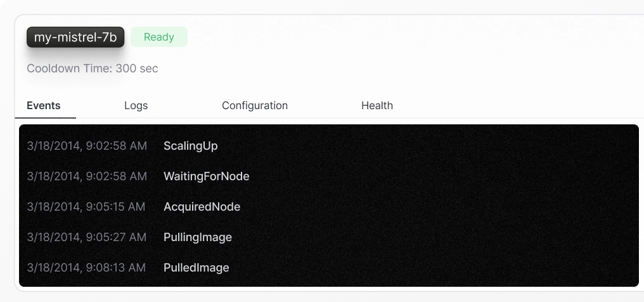Click the AcquiredNode event entry
The width and height of the screenshot is (644, 302).
tap(202, 207)
